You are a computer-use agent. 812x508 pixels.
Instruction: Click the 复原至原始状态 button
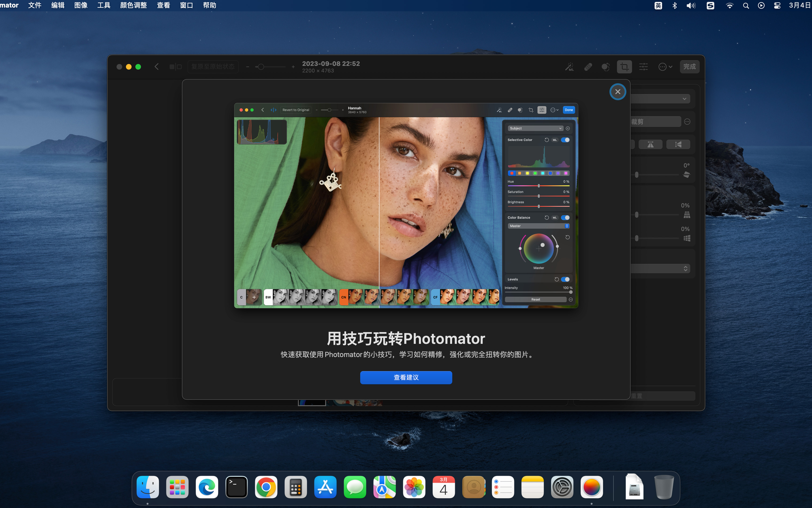pyautogui.click(x=213, y=67)
